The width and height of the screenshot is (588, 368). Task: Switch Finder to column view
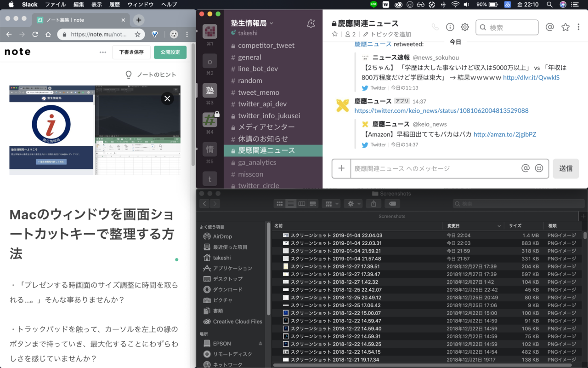pyautogui.click(x=302, y=204)
